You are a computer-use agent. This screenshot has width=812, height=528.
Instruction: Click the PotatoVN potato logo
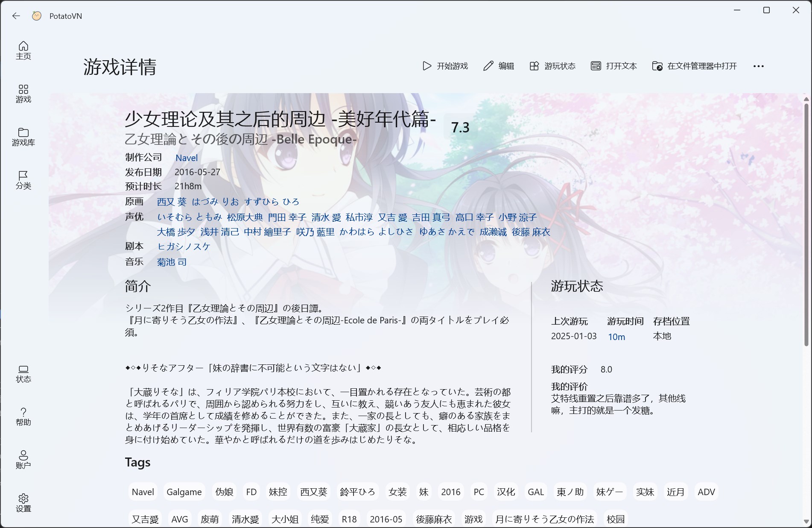tap(37, 16)
